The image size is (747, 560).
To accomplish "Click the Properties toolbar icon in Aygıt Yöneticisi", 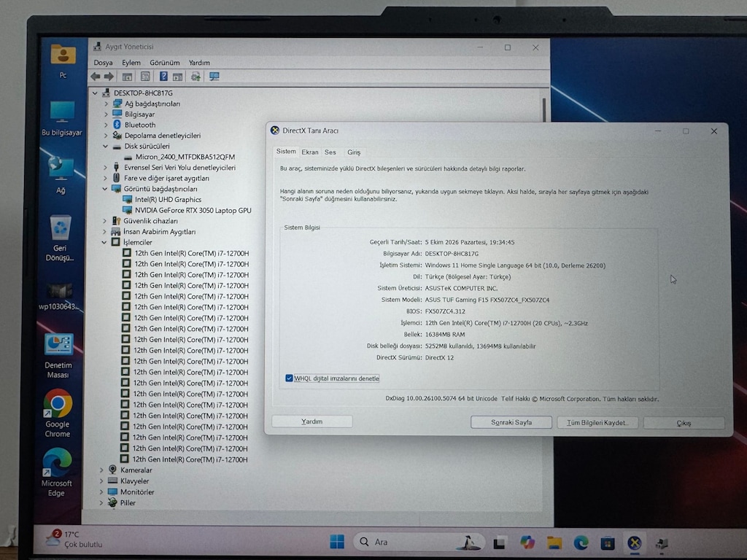I will click(x=145, y=76).
